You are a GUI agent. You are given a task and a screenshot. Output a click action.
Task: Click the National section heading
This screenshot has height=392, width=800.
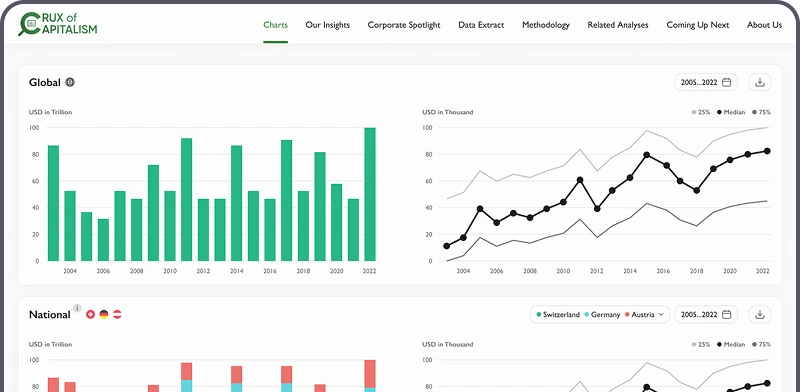click(x=49, y=314)
